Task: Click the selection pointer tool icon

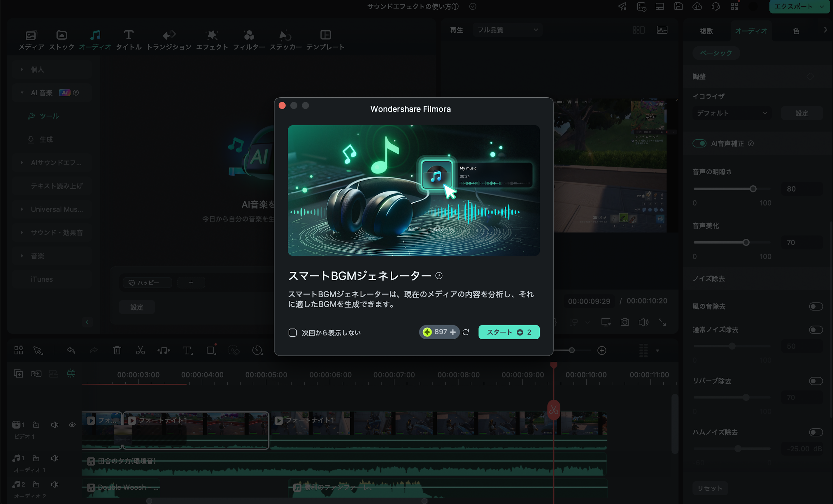Action: (38, 350)
